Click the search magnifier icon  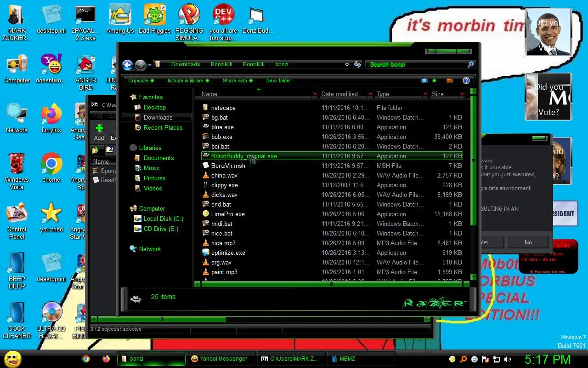(470, 64)
